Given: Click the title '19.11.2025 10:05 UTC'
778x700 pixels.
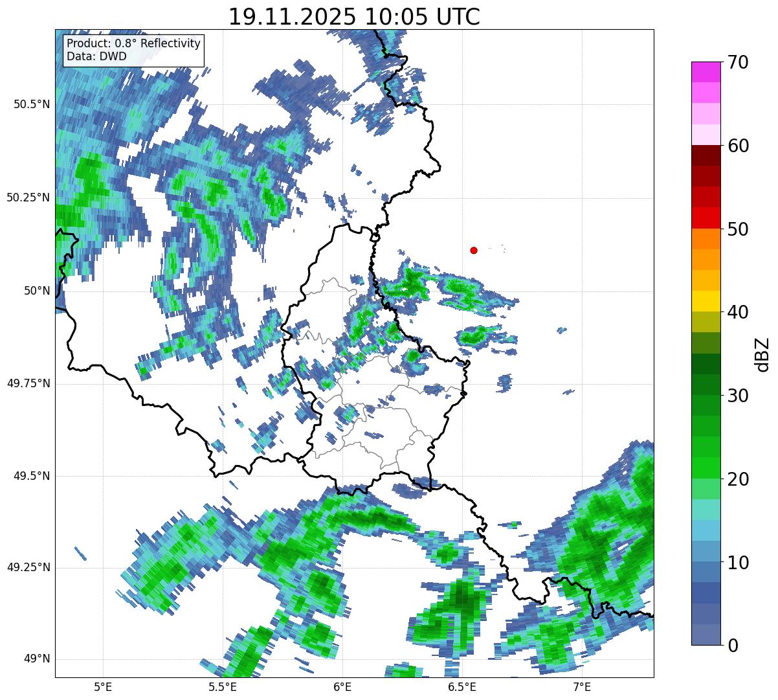Looking at the screenshot, I should click(x=354, y=16).
